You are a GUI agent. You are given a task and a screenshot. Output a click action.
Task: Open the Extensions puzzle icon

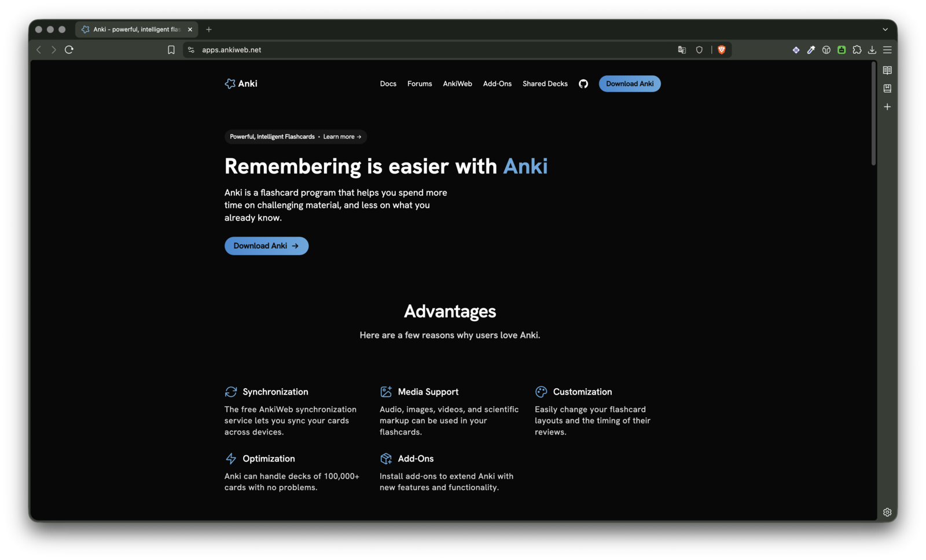(x=857, y=50)
